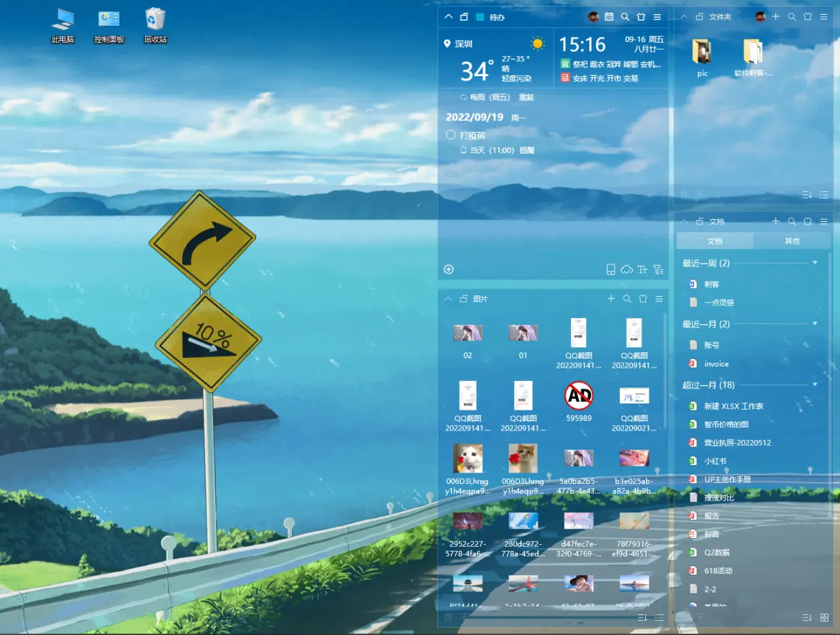The width and height of the screenshot is (840, 635).
Task: Click the 15:16 clock display
Action: tap(583, 45)
